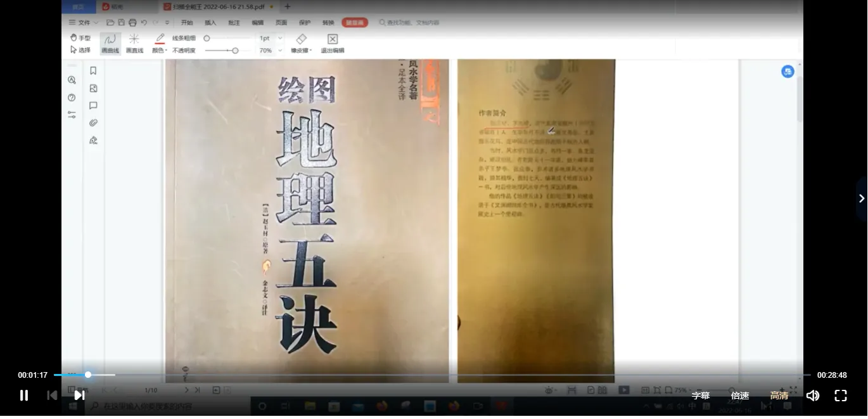Expand the 颜色 pen color dropdown
868x419 pixels.
pyautogui.click(x=160, y=50)
